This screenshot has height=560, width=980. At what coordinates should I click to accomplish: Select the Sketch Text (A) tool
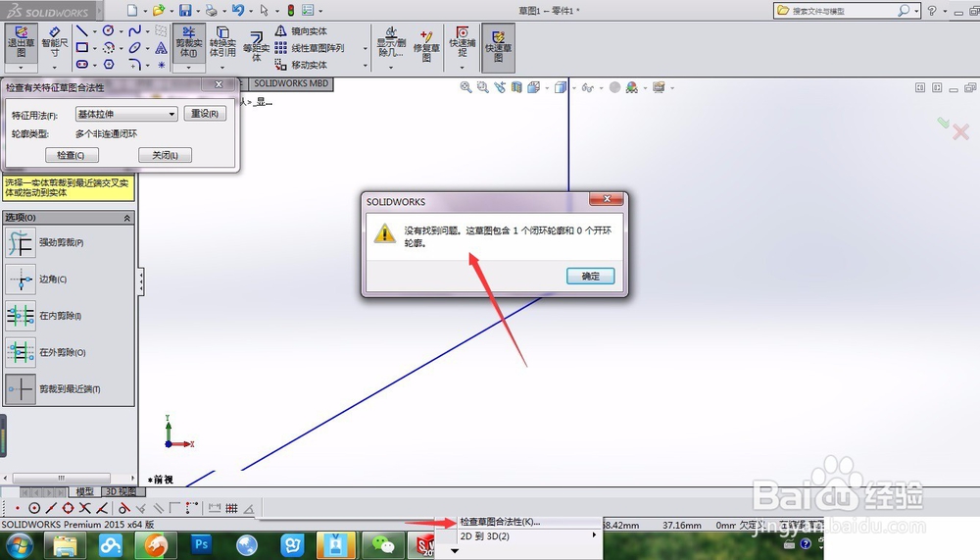[162, 47]
